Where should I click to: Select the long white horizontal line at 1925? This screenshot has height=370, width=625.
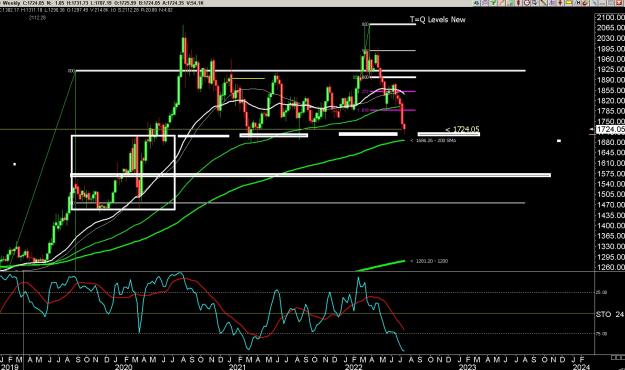point(301,71)
